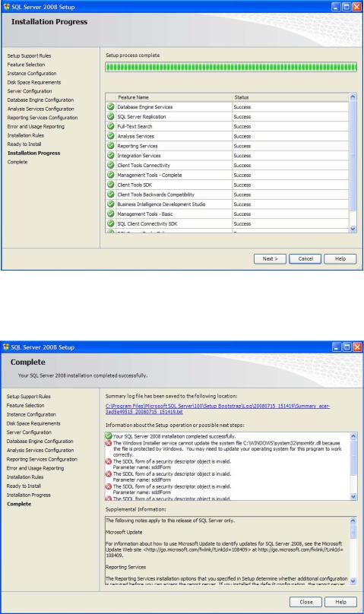Image resolution: width=364 pixels, height=614 pixels.
Task: Click the green check by installation completed successfully message
Action: [109, 436]
